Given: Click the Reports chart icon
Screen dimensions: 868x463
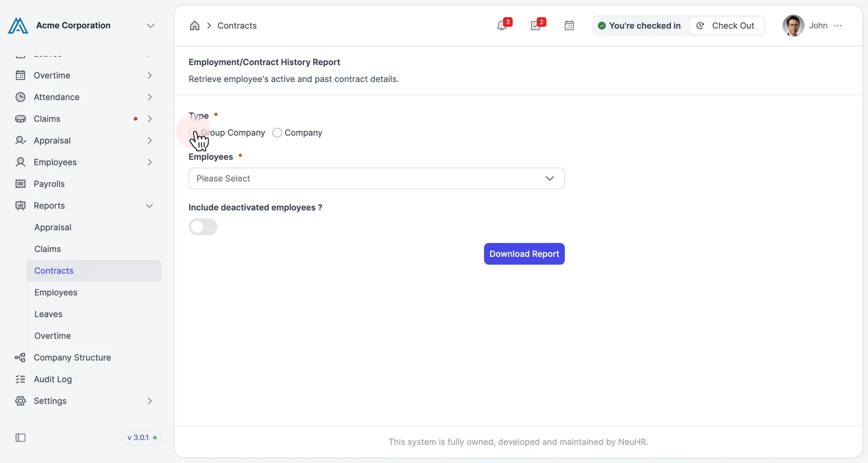Looking at the screenshot, I should click(20, 206).
